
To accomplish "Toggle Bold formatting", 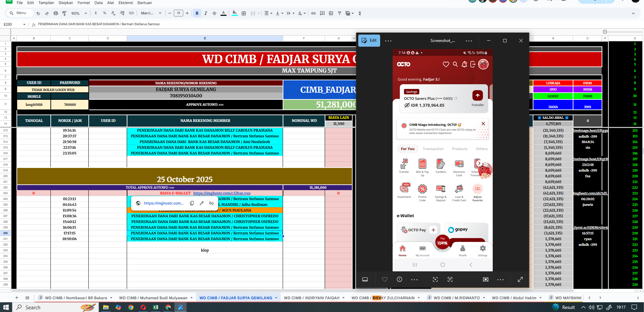I will (197, 13).
